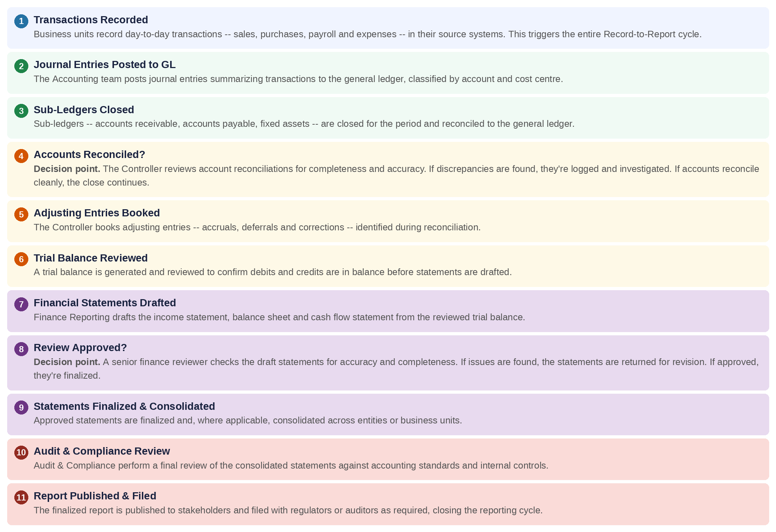Click the purple number 8 badge
Screen dimensions: 776x532
tap(21, 349)
